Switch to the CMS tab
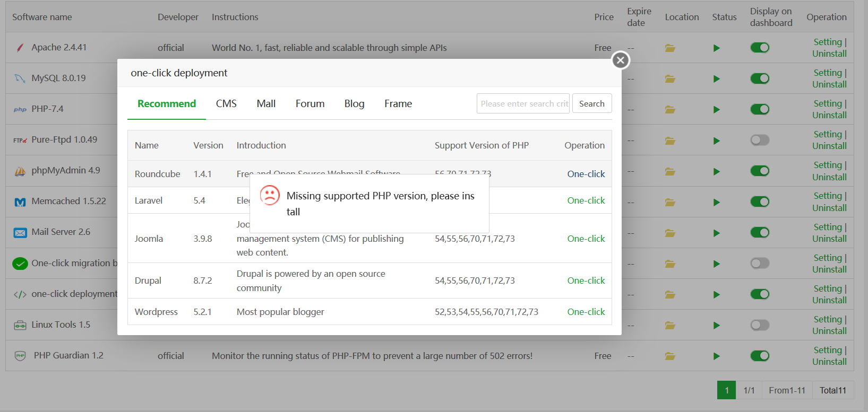 [226, 104]
